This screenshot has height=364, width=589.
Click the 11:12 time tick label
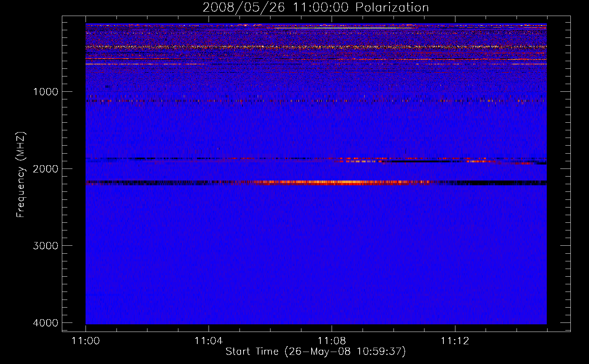455,341
